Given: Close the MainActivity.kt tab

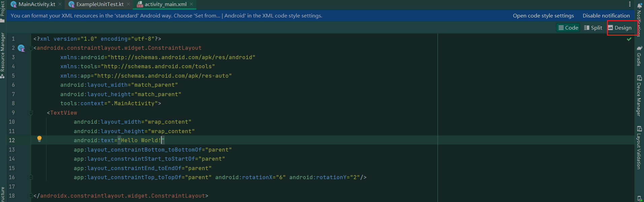Looking at the screenshot, I should 60,4.
